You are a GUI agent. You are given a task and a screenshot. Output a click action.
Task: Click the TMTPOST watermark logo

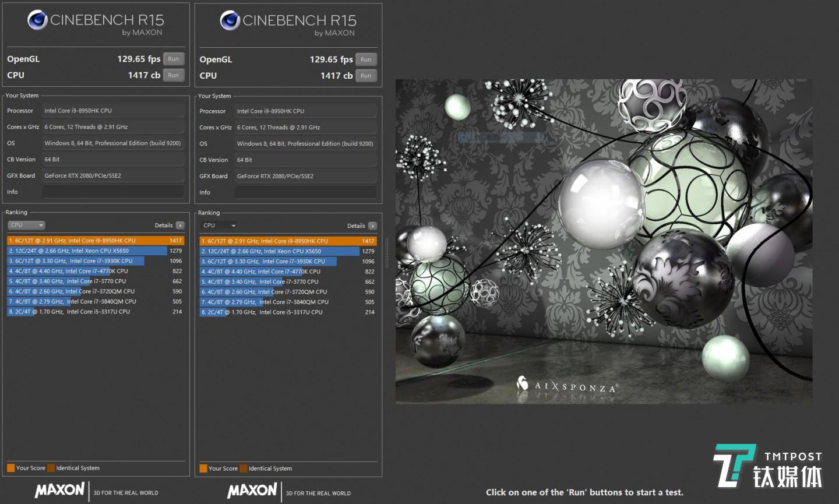coord(767,467)
